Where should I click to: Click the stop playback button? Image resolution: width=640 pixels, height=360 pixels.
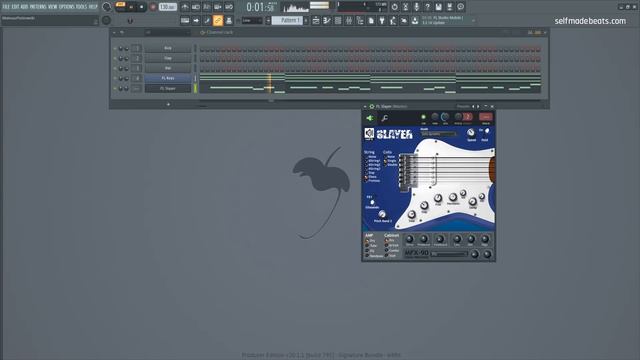tap(142, 7)
